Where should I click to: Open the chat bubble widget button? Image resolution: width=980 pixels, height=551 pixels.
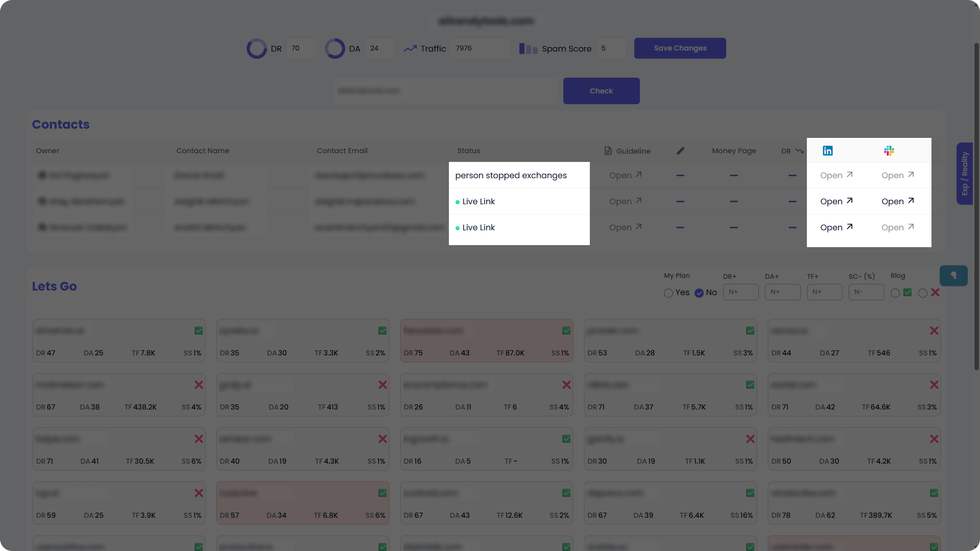click(x=953, y=276)
